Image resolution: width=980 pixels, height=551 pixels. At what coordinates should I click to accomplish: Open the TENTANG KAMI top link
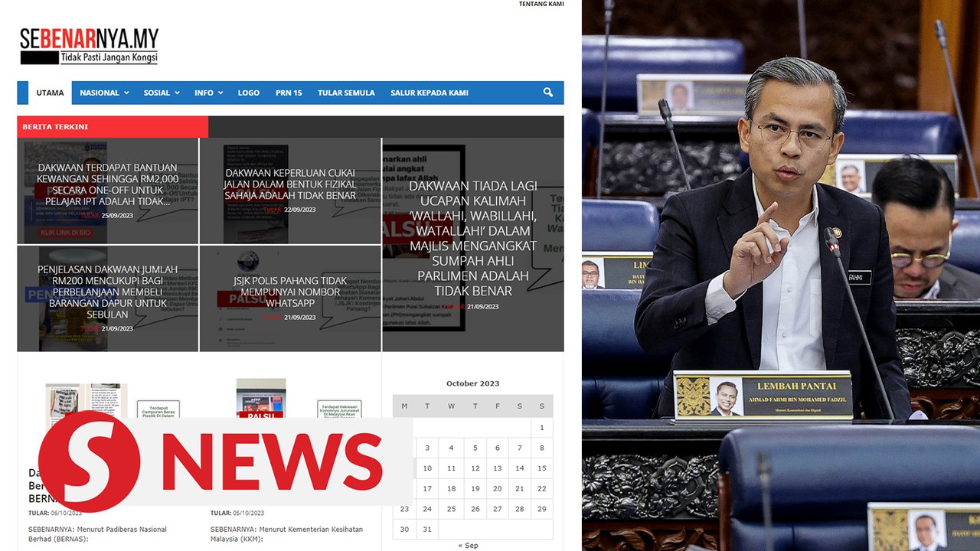[x=541, y=4]
